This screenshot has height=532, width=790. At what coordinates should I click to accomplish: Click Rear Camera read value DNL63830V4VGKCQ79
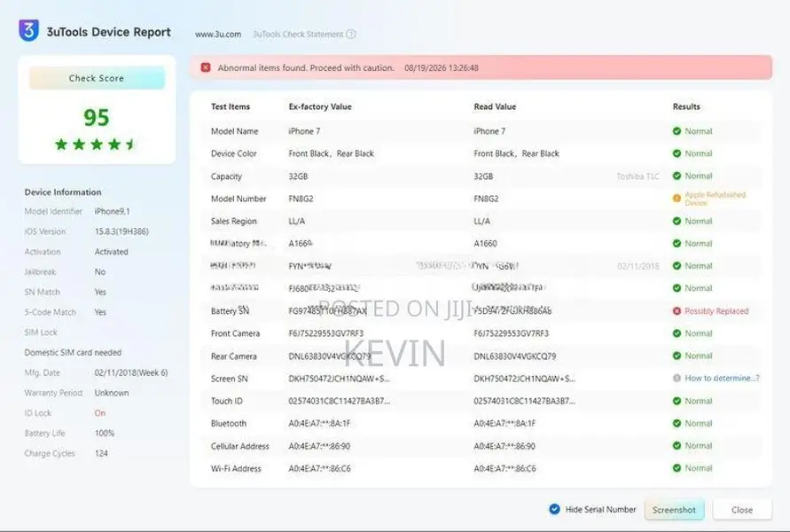515,356
